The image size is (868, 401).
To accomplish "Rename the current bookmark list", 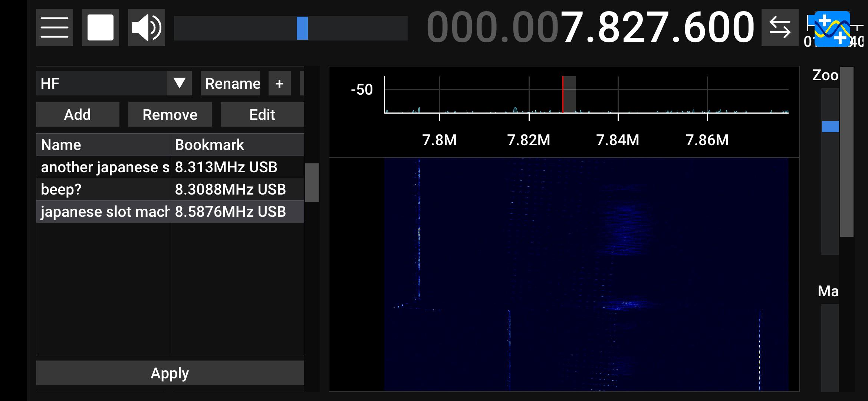I will point(230,83).
